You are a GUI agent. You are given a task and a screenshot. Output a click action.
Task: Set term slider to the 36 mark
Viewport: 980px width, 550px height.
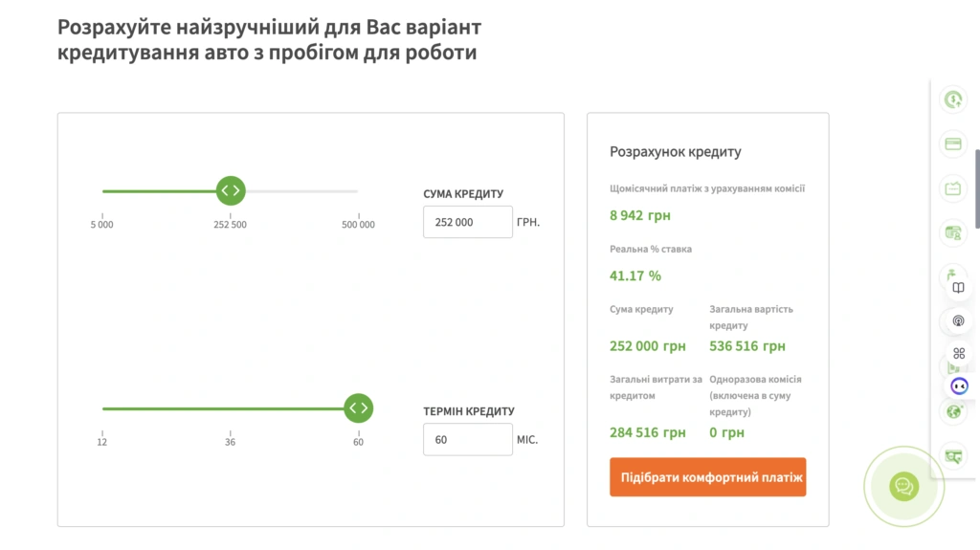pos(230,409)
